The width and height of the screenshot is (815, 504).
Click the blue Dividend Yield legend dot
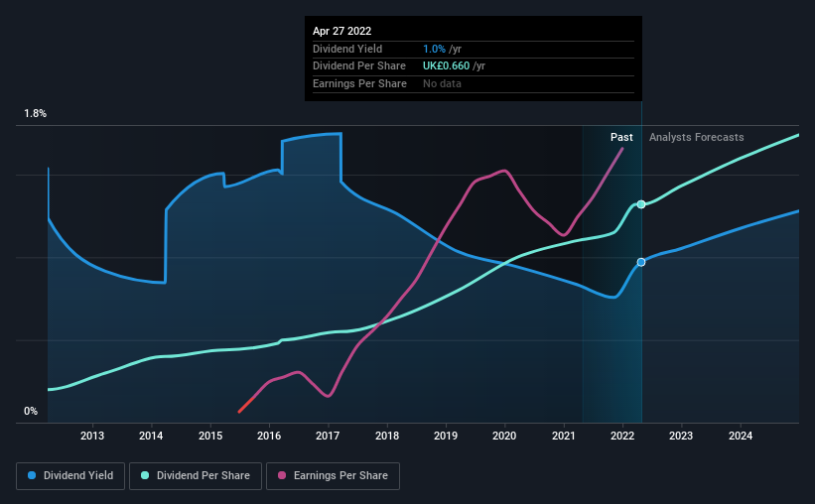pos(32,475)
